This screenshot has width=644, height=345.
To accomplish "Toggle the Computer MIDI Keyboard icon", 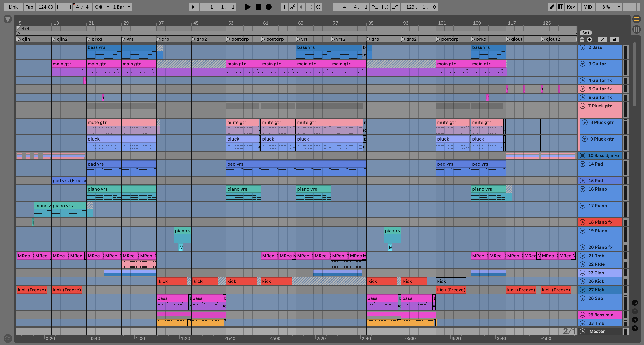I will coord(561,7).
